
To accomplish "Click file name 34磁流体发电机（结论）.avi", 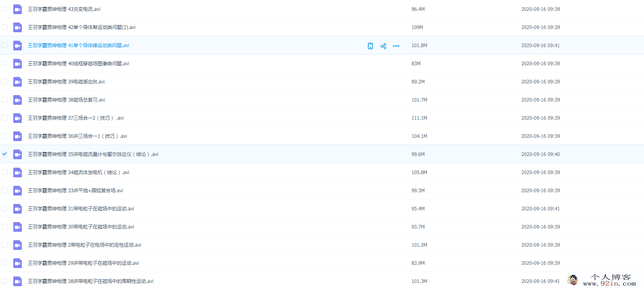I will [78, 172].
